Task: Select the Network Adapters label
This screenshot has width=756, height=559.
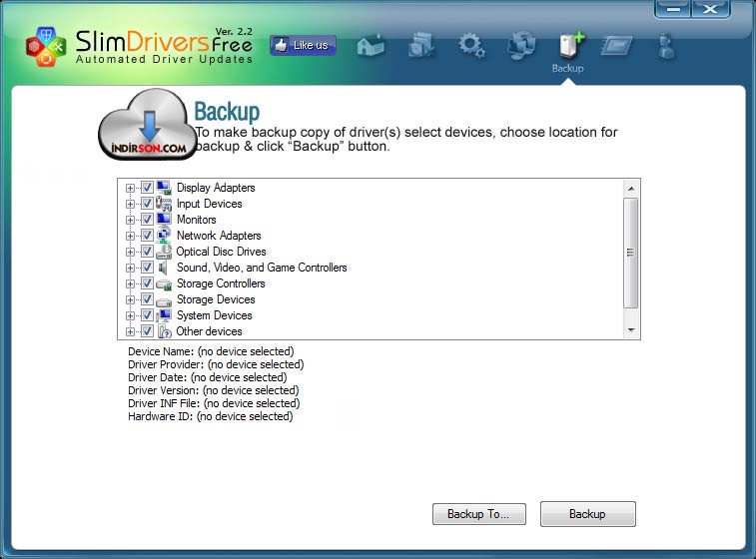Action: click(x=219, y=236)
